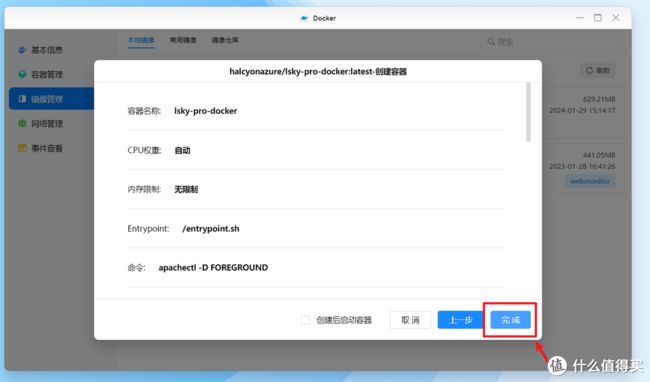Viewport: 650px width, 382px height.
Task: Click the 容器管理 sidebar icon
Action: (x=22, y=75)
